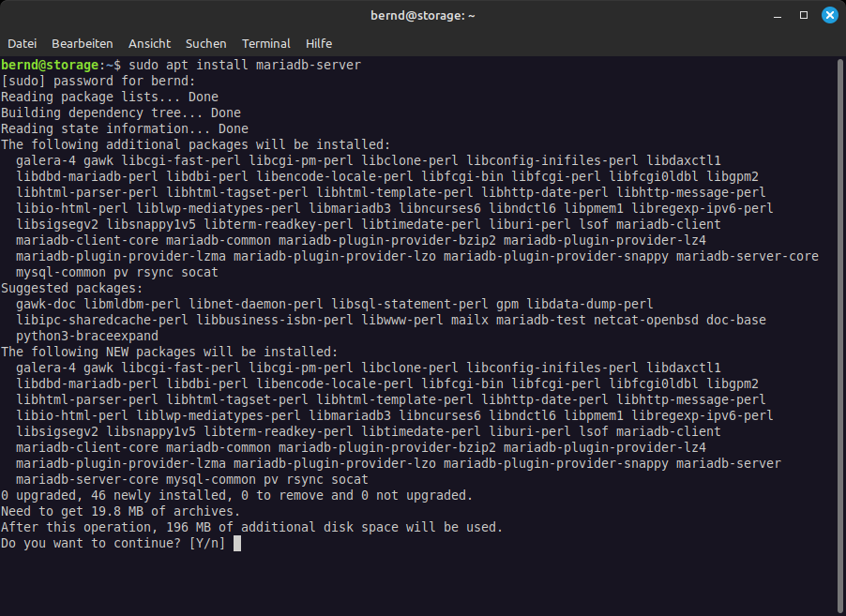Screen dimensions: 846x616
Task: Place focus on the cursor block after [Y/n]
Action: coord(237,543)
